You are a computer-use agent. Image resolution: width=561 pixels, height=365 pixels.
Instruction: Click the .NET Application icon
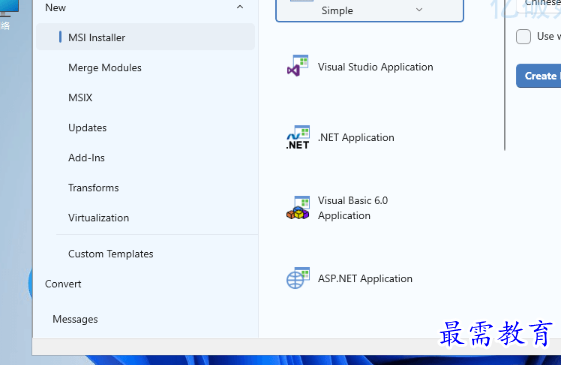click(297, 137)
